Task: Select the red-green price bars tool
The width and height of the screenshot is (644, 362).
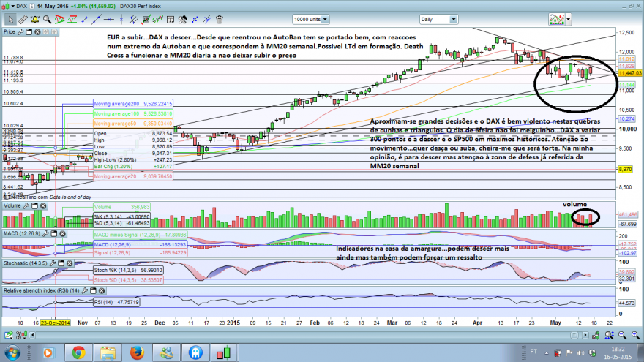Action: pos(158,19)
